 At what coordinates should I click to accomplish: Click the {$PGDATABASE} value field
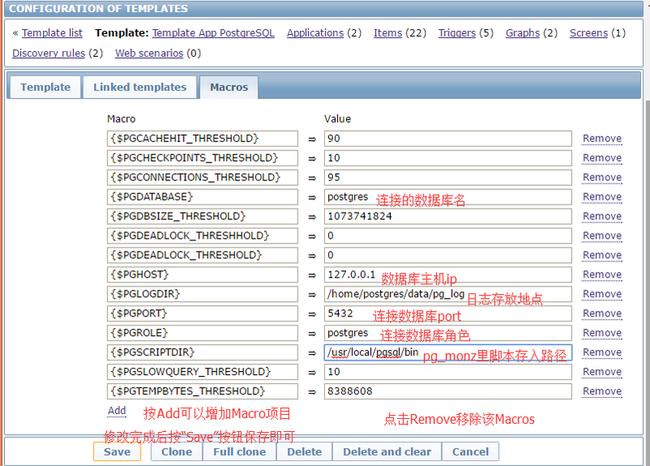(x=447, y=197)
